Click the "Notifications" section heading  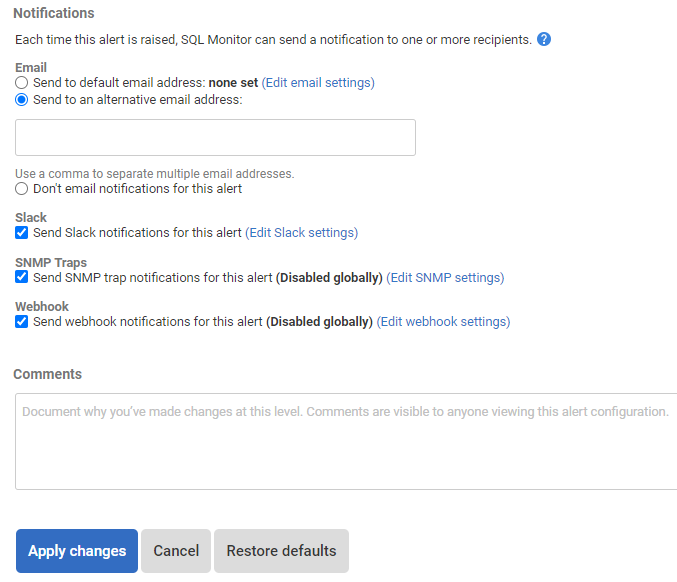[54, 14]
